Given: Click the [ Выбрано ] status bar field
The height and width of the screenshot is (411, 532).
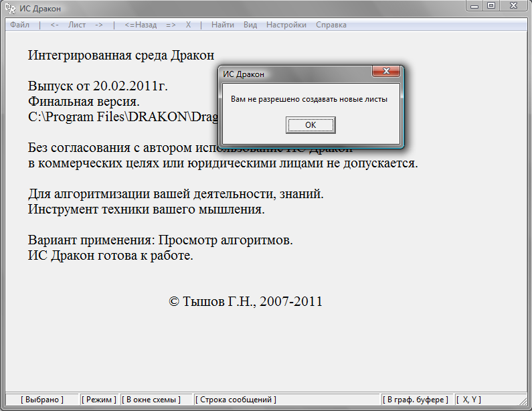Looking at the screenshot, I should click(42, 400).
